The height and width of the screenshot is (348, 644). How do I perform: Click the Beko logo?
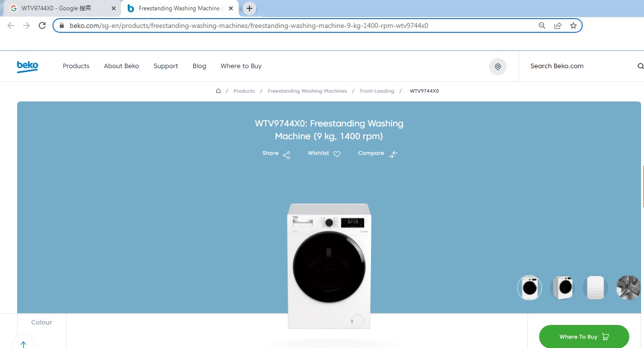[x=27, y=66]
